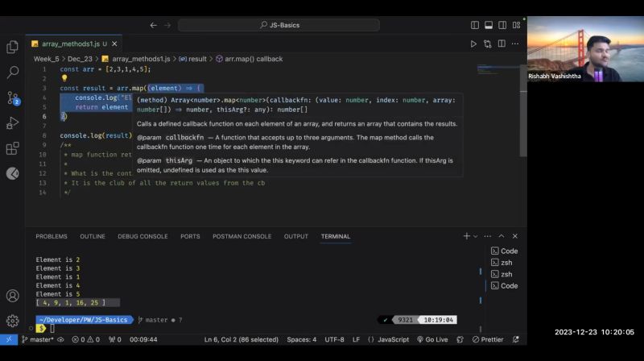Screen dimensions: 644x361
Task: Open Run and Debug view
Action: (x=12, y=123)
